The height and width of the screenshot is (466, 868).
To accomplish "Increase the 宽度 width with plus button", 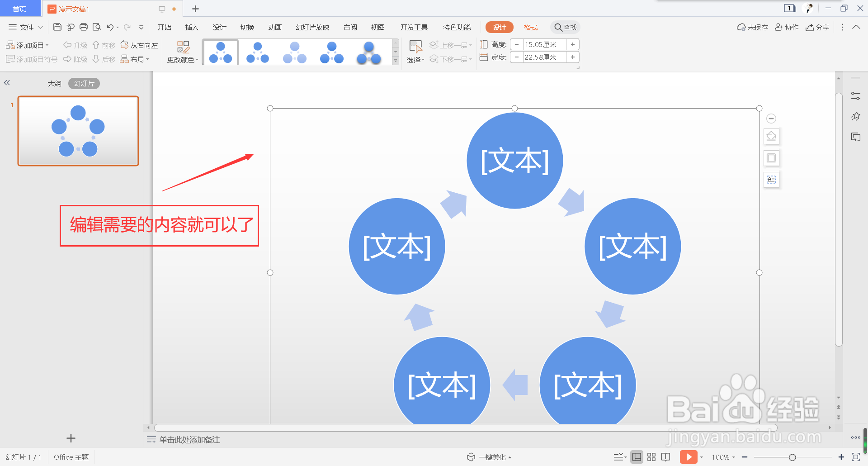I will (573, 57).
